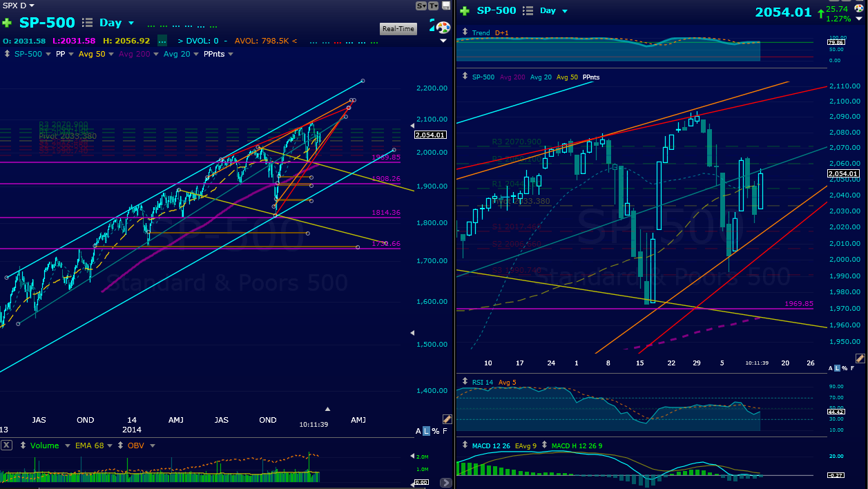Select the MACD 12 26 indicator label

[491, 445]
